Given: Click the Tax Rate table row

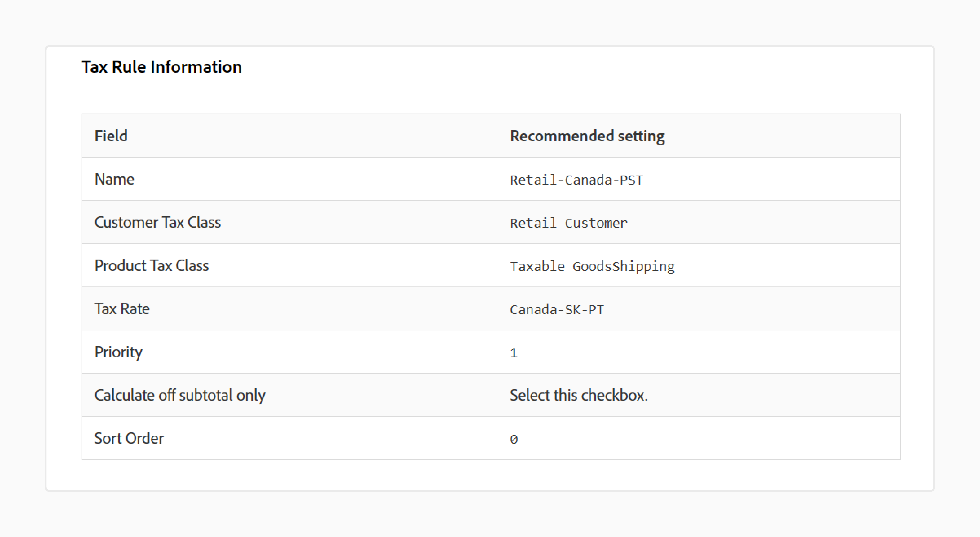Looking at the screenshot, I should point(491,308).
